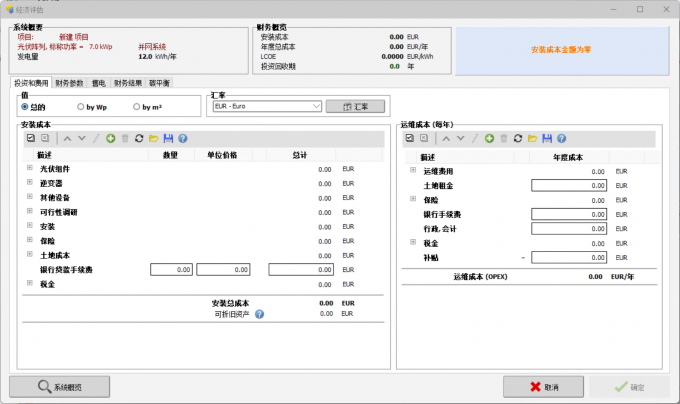Click the 单位价格 column header
Viewport: 680px width, 404px height.
(222, 155)
